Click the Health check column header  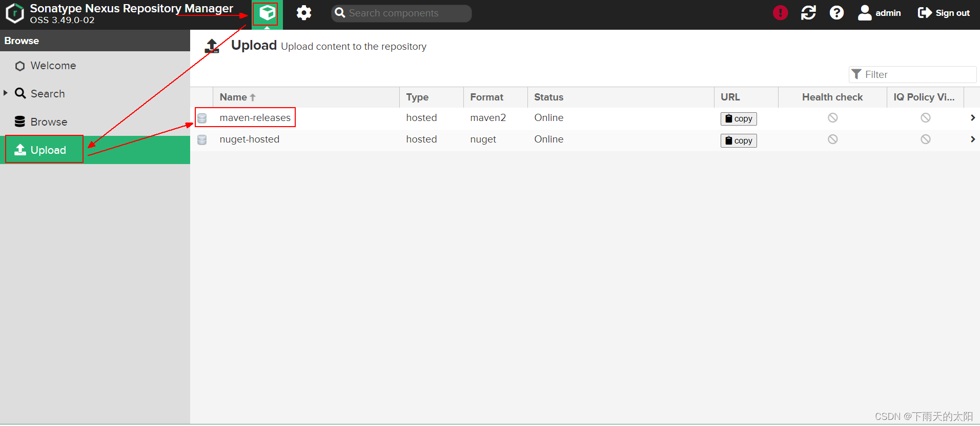[832, 97]
